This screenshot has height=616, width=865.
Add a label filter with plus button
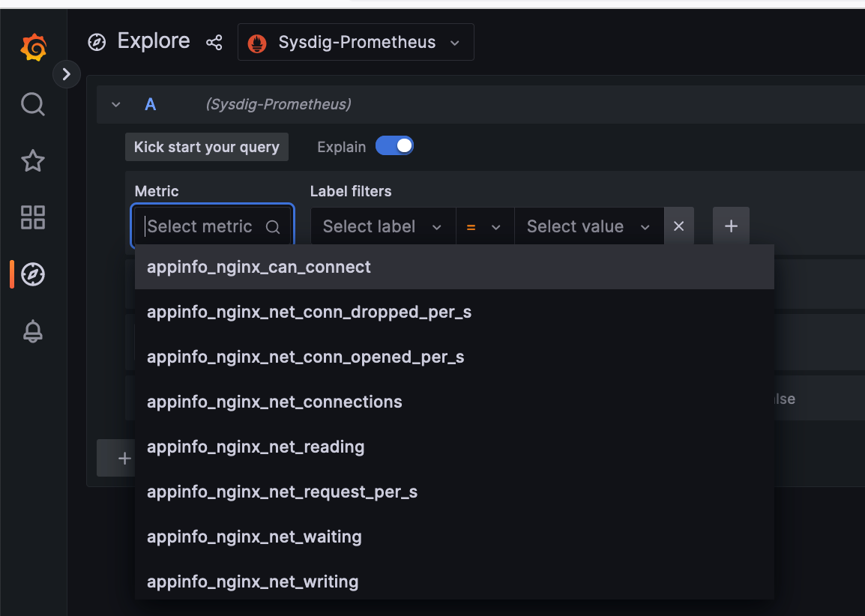point(731,226)
